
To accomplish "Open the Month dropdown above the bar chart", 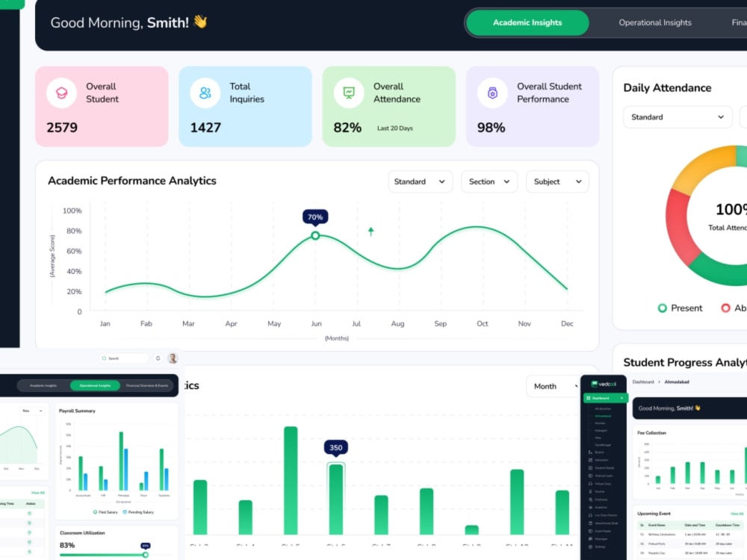I will tap(554, 386).
